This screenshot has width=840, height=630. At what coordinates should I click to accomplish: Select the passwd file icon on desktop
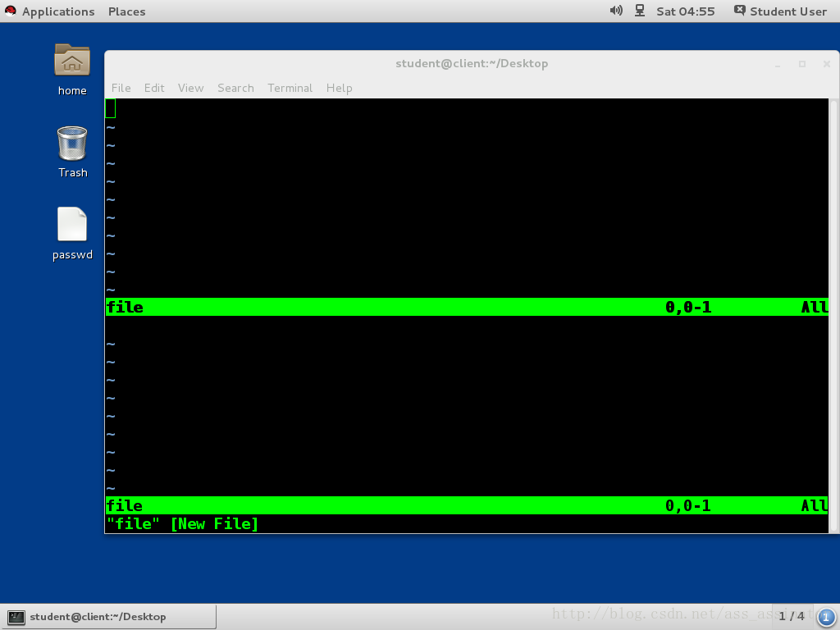[x=72, y=224]
